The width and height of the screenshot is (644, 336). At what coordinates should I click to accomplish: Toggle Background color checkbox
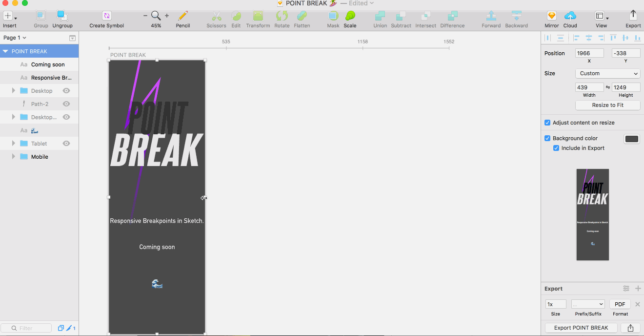547,138
